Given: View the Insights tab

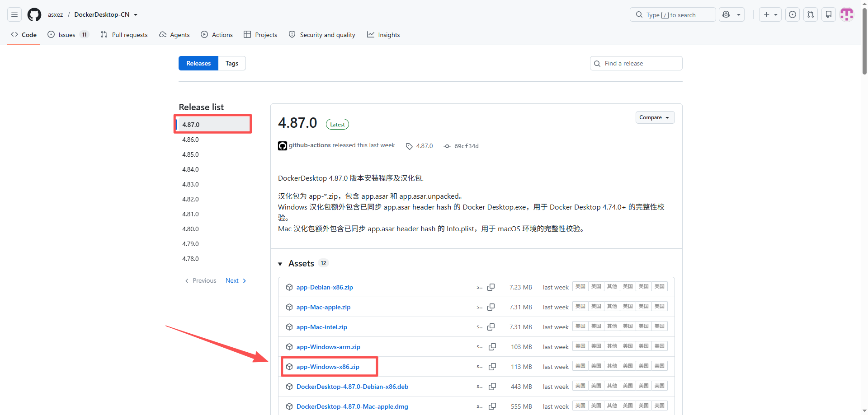Looking at the screenshot, I should (x=383, y=35).
